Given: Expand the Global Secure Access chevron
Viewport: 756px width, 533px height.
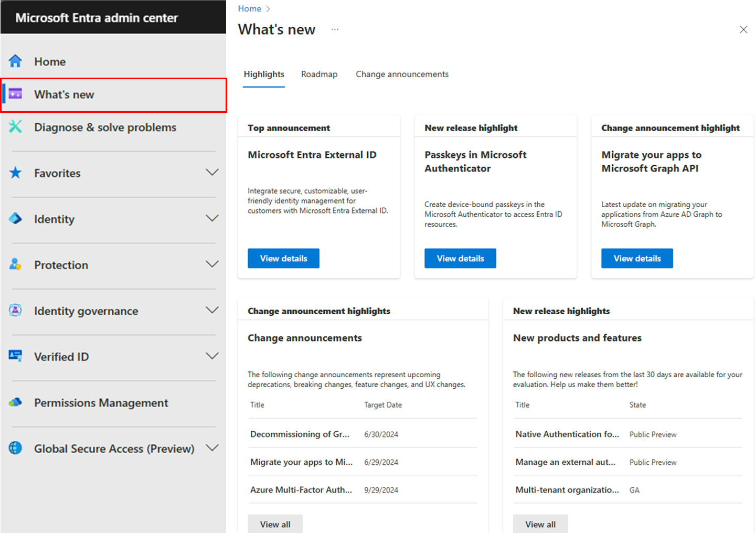Looking at the screenshot, I should coord(212,447).
